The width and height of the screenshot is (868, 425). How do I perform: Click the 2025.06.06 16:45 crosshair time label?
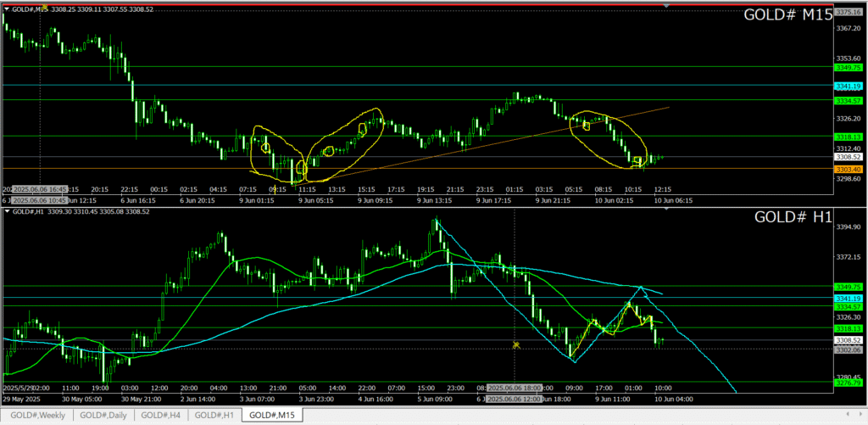pyautogui.click(x=40, y=189)
